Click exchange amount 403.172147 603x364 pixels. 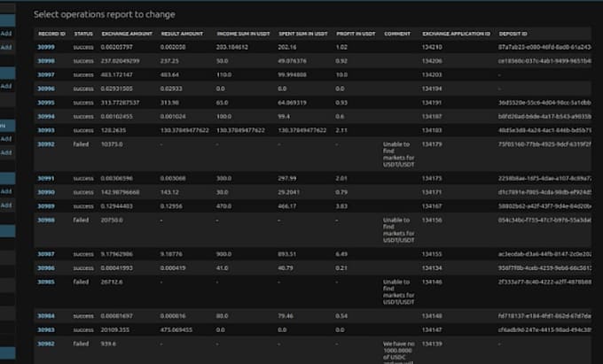point(116,75)
